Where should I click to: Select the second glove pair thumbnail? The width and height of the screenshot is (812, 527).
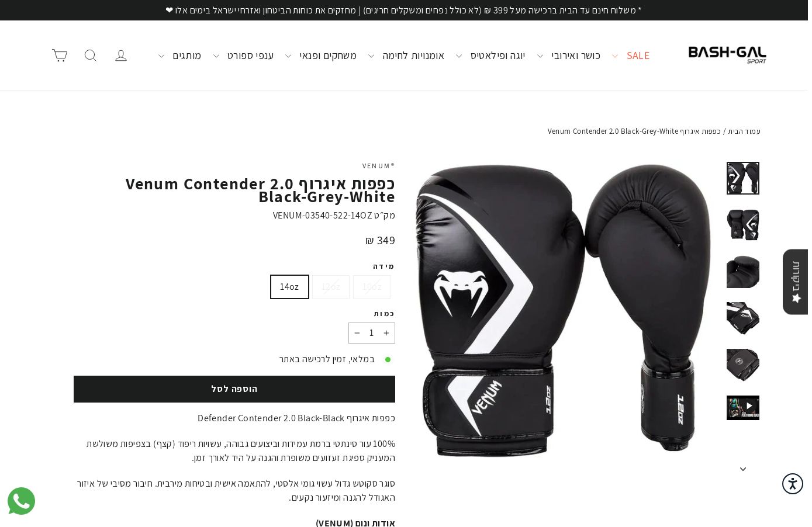[743, 225]
